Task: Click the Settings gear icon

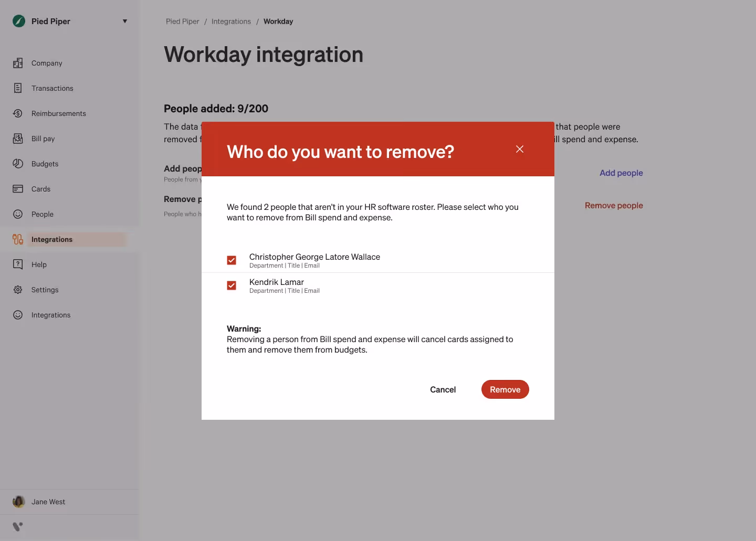Action: [18, 290]
